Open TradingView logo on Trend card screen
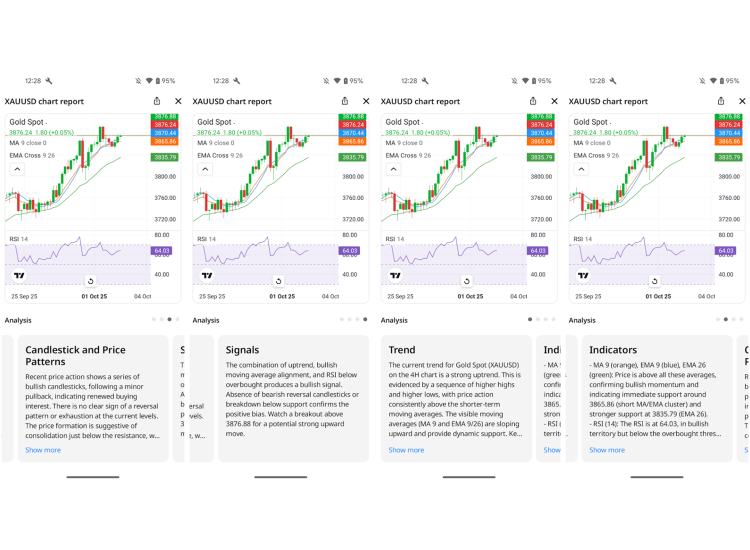 coord(395,275)
